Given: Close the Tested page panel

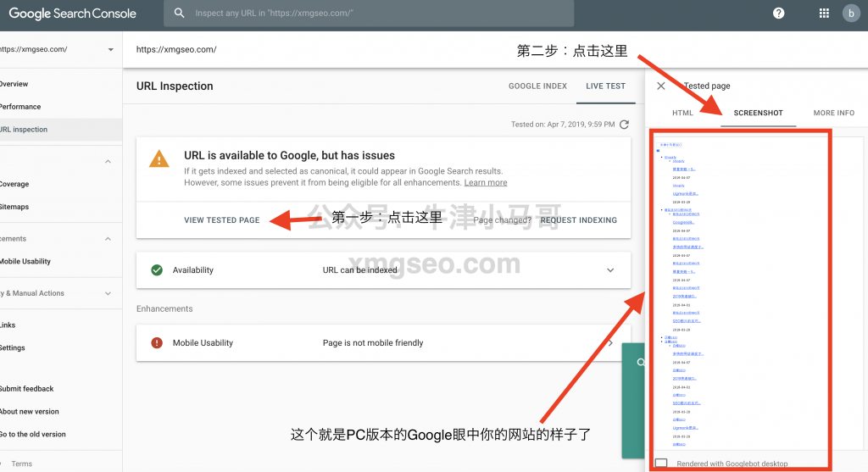Looking at the screenshot, I should tap(661, 86).
